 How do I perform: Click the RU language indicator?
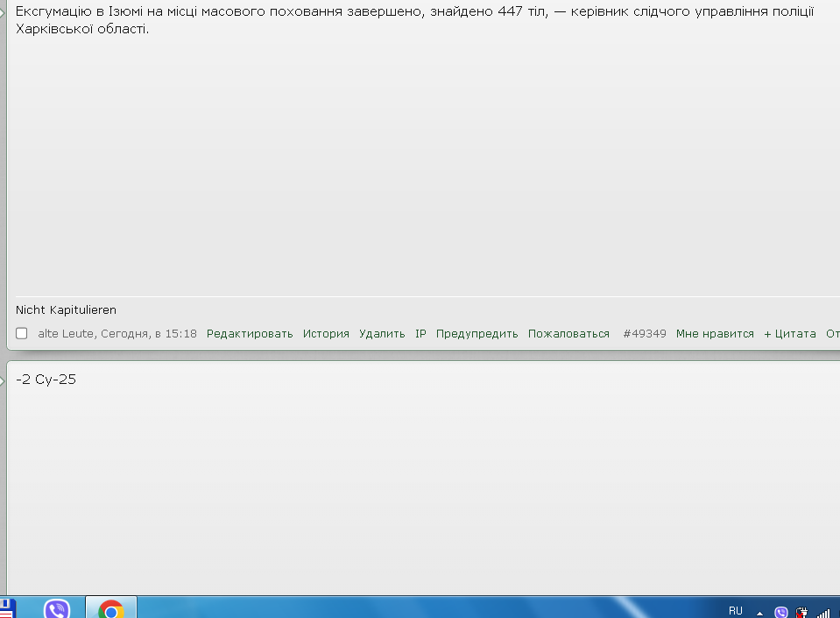(736, 611)
